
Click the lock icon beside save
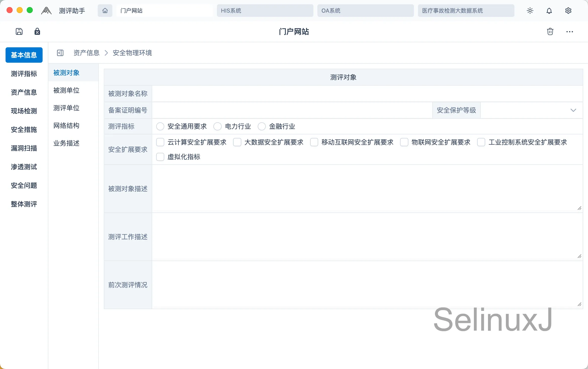(37, 31)
